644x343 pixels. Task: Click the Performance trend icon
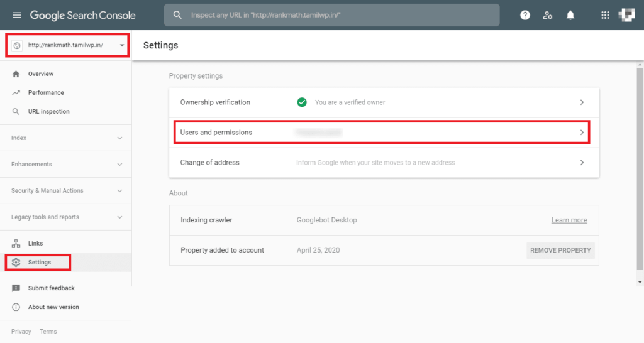coord(16,93)
